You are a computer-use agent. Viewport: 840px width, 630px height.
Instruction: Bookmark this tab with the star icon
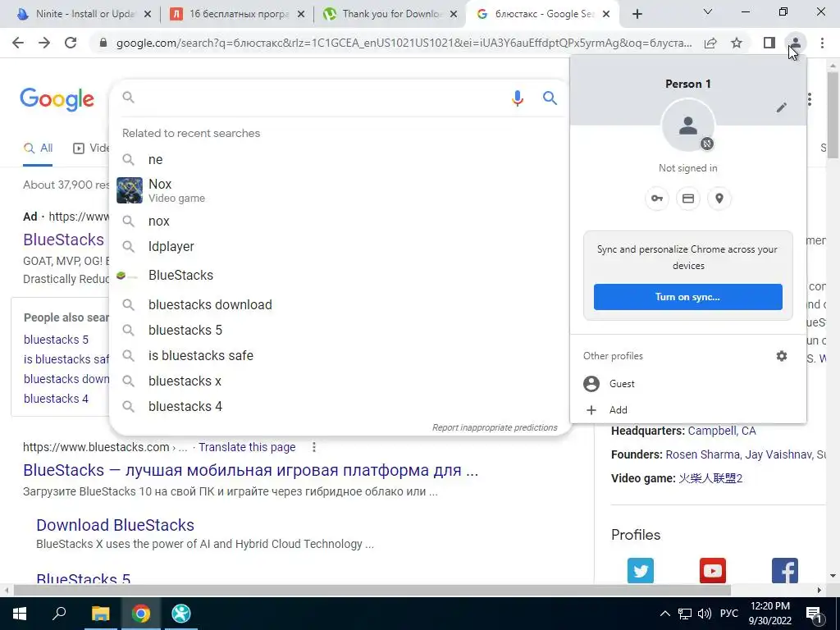click(737, 43)
